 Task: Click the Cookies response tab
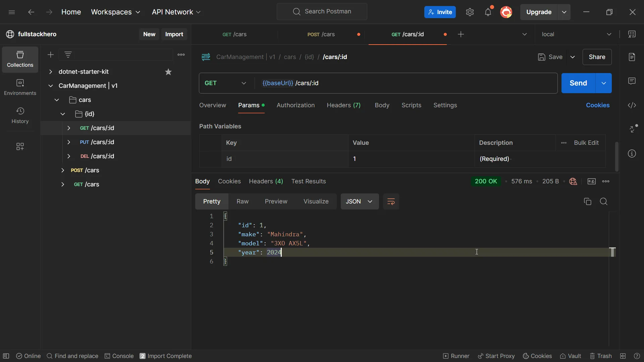tap(229, 181)
